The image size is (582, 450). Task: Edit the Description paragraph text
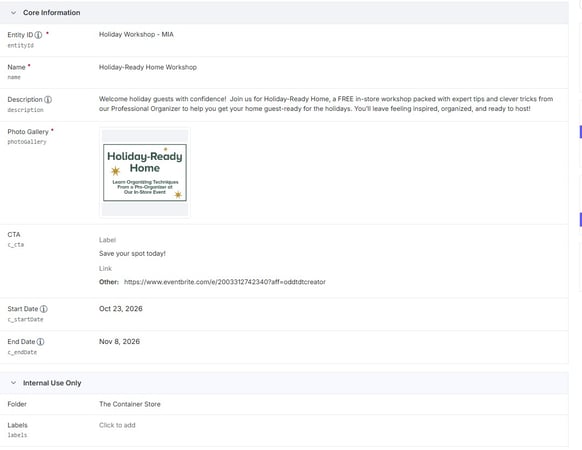(x=326, y=104)
